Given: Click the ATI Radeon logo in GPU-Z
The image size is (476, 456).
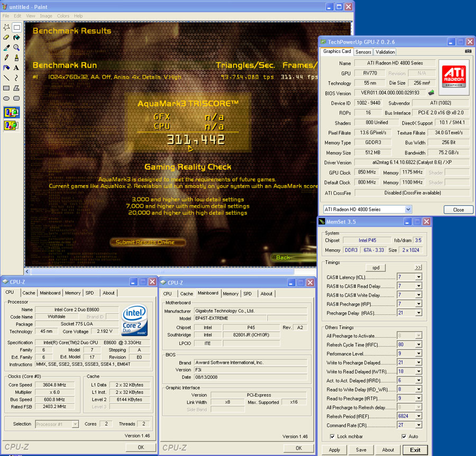Looking at the screenshot, I should pos(454,76).
